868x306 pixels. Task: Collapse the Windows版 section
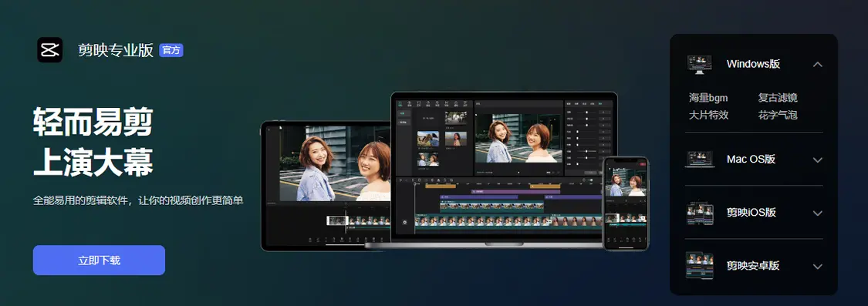pos(818,64)
